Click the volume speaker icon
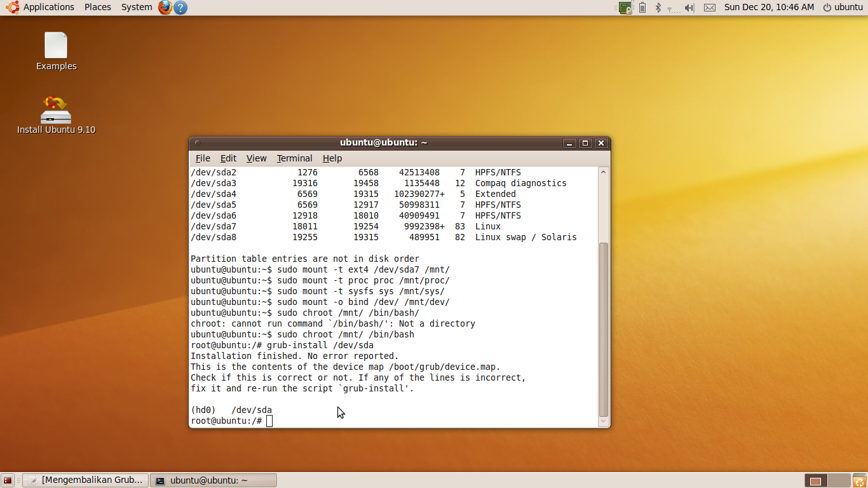The height and width of the screenshot is (488, 868). click(690, 8)
